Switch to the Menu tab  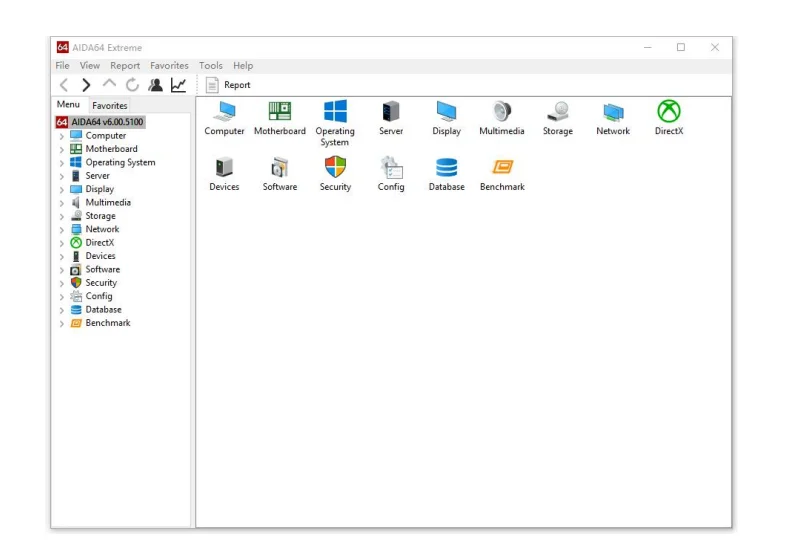(68, 104)
